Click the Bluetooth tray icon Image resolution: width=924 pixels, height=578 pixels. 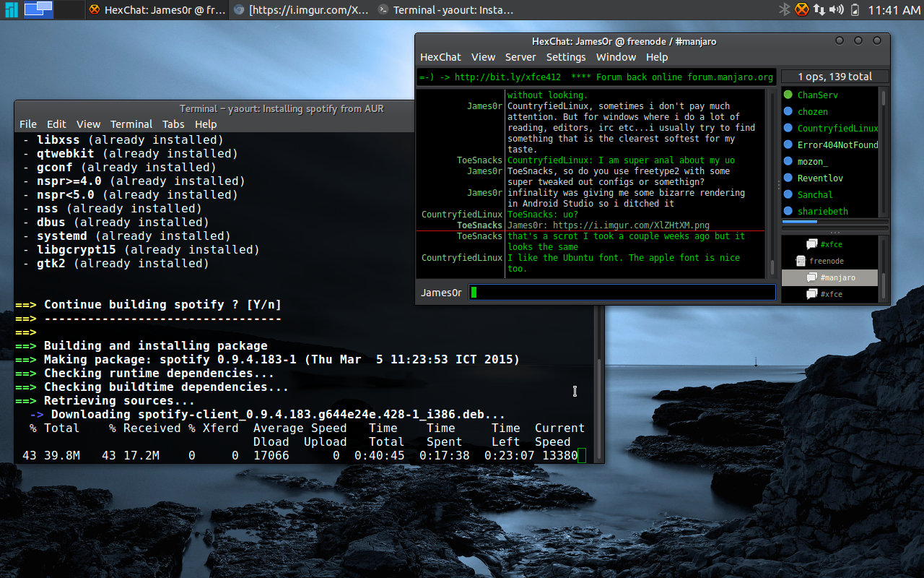coord(785,9)
